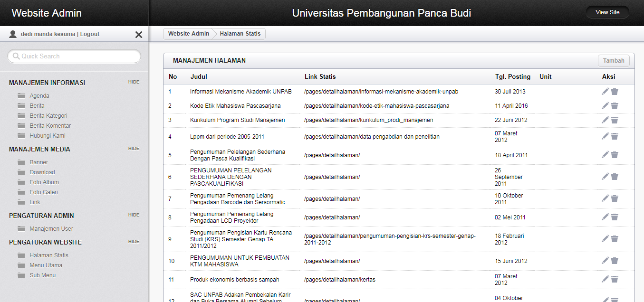Edit the Produk ekonomis berbasis sampah entry
The width and height of the screenshot is (644, 302).
[x=605, y=279]
